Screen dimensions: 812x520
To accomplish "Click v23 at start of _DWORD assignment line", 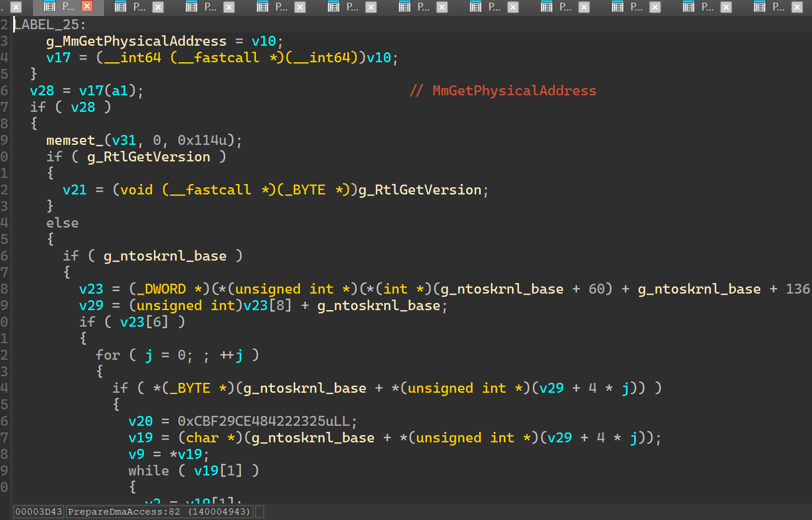I will tap(91, 289).
